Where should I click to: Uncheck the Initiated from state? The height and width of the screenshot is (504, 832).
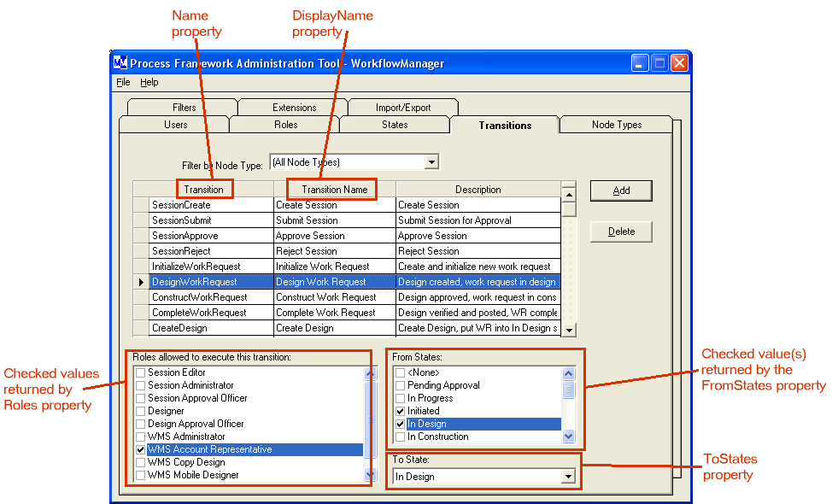pos(400,411)
